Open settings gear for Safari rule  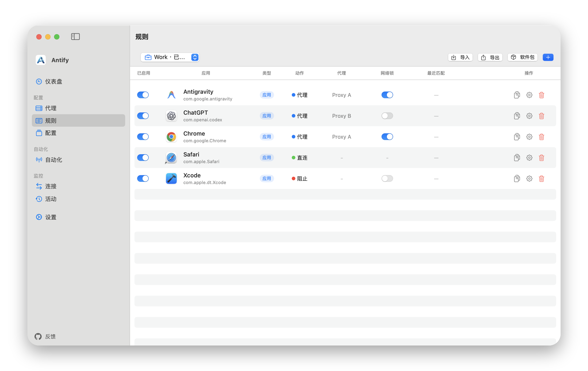coord(529,158)
